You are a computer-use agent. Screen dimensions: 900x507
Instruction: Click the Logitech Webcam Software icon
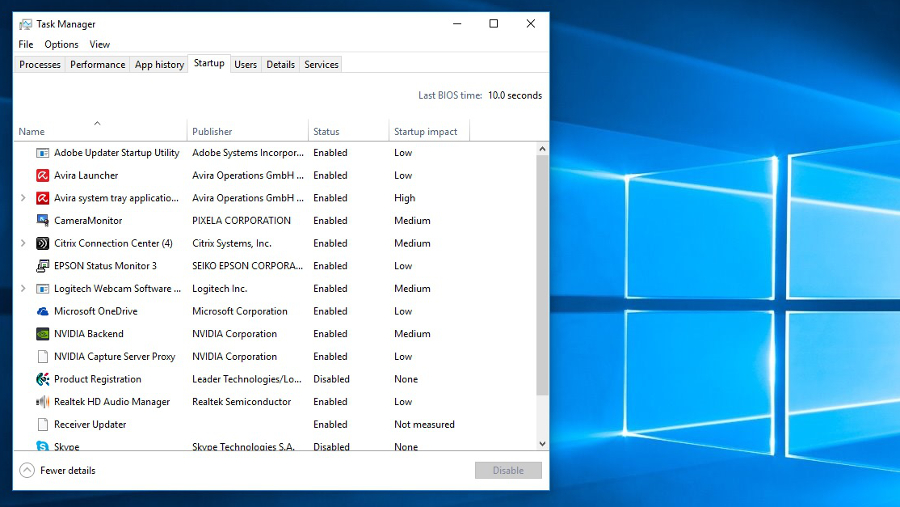pyautogui.click(x=42, y=289)
